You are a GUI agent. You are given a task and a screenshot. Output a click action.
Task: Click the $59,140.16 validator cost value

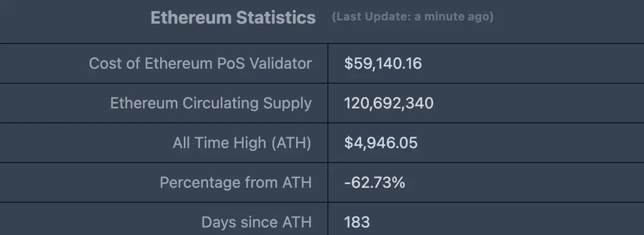[383, 63]
